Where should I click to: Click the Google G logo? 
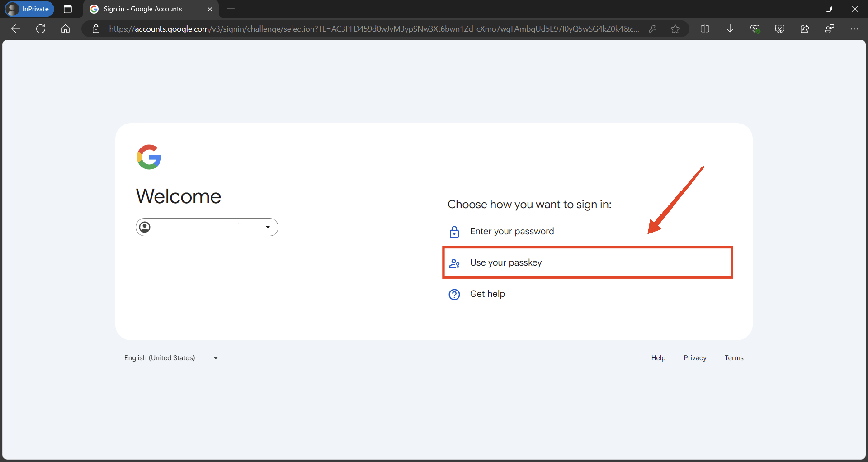point(149,157)
